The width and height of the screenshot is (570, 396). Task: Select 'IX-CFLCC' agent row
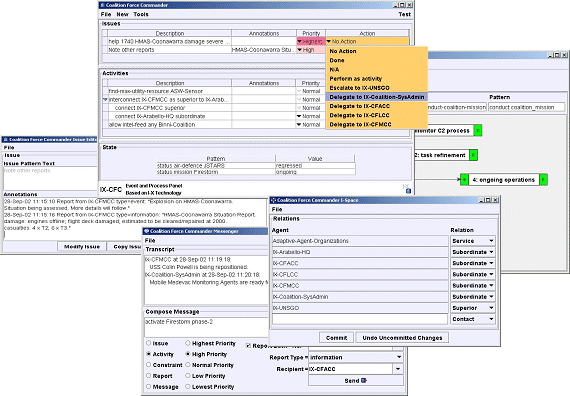coord(360,274)
